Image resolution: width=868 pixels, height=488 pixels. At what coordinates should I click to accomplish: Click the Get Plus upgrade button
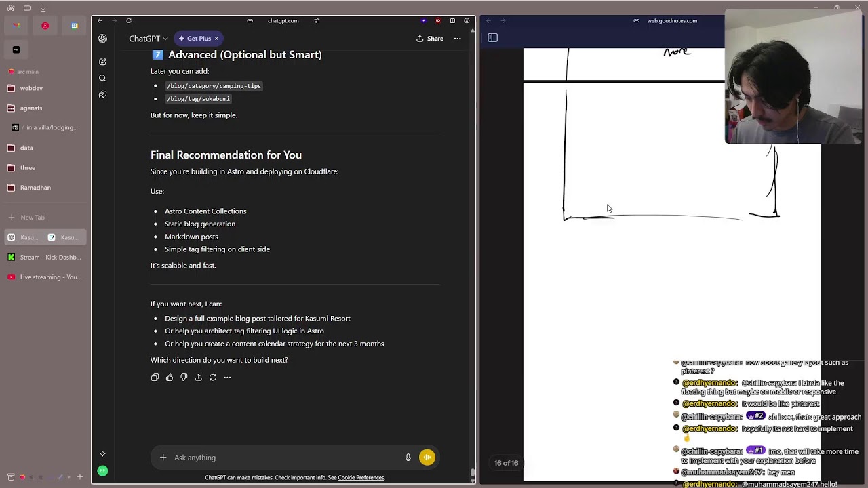[x=194, y=39]
